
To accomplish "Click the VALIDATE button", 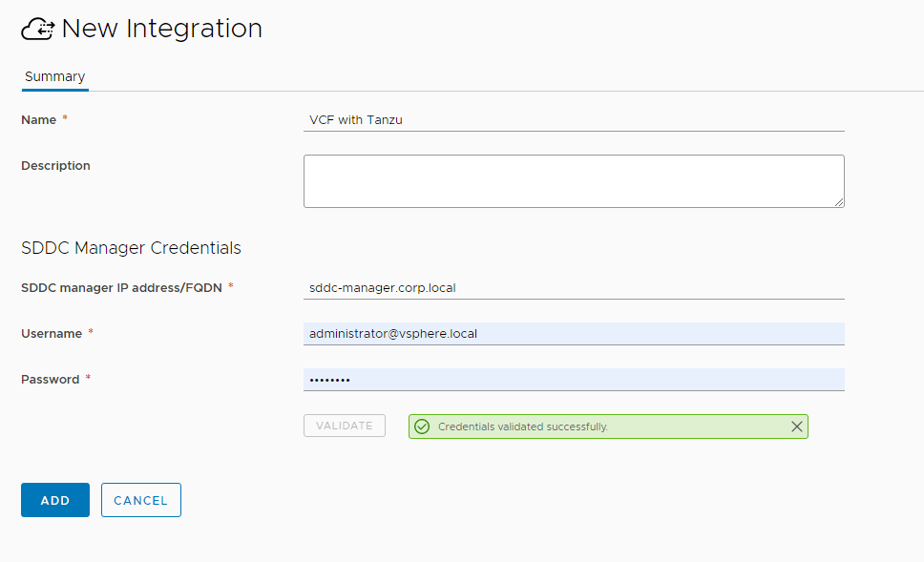I will pyautogui.click(x=345, y=426).
